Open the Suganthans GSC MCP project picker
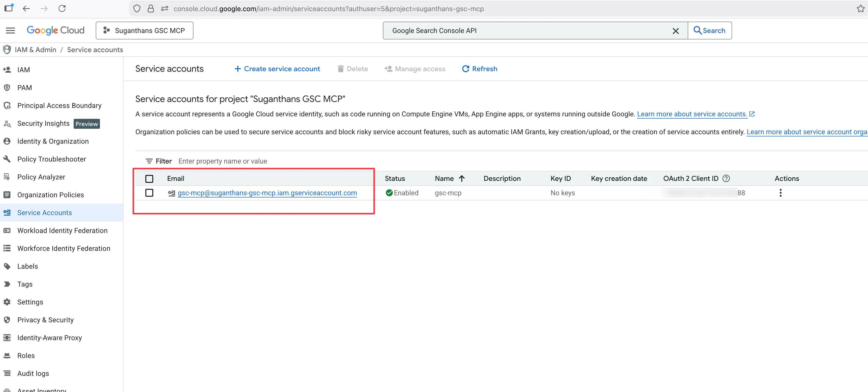This screenshot has height=392, width=868. point(145,31)
